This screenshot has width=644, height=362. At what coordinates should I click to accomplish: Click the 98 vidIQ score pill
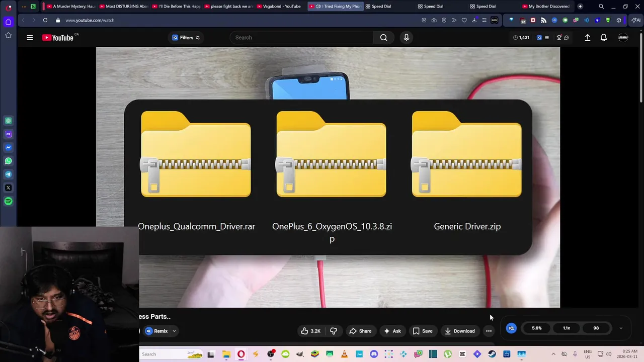click(596, 328)
